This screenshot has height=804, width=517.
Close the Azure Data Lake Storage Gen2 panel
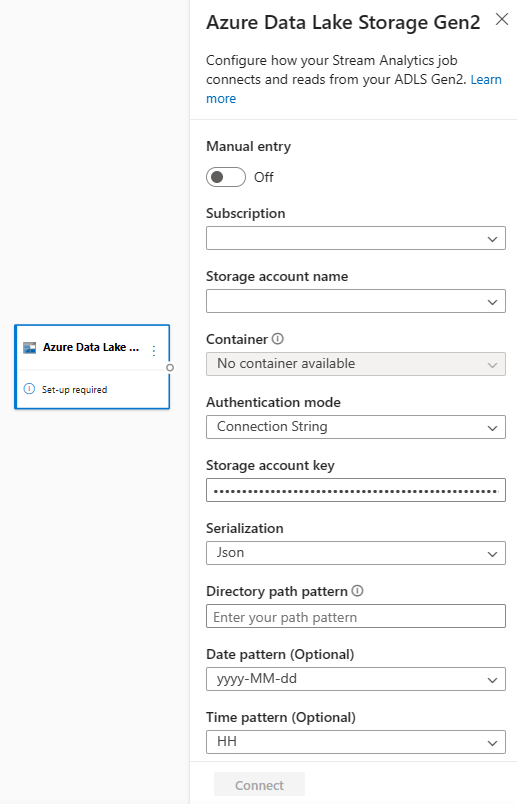pyautogui.click(x=502, y=19)
